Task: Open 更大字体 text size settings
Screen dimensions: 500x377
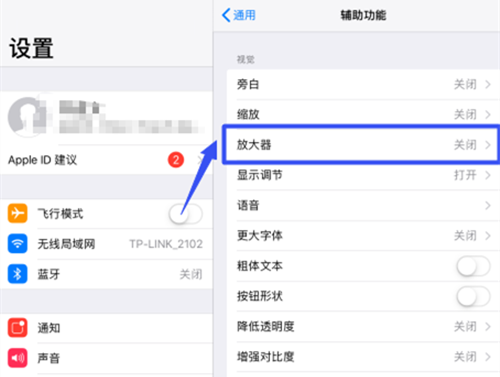Action: pyautogui.click(x=363, y=236)
